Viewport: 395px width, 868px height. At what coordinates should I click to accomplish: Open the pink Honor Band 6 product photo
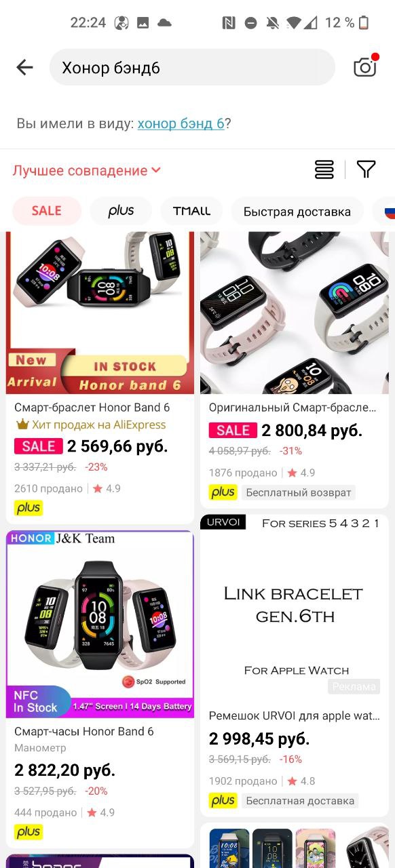295,313
